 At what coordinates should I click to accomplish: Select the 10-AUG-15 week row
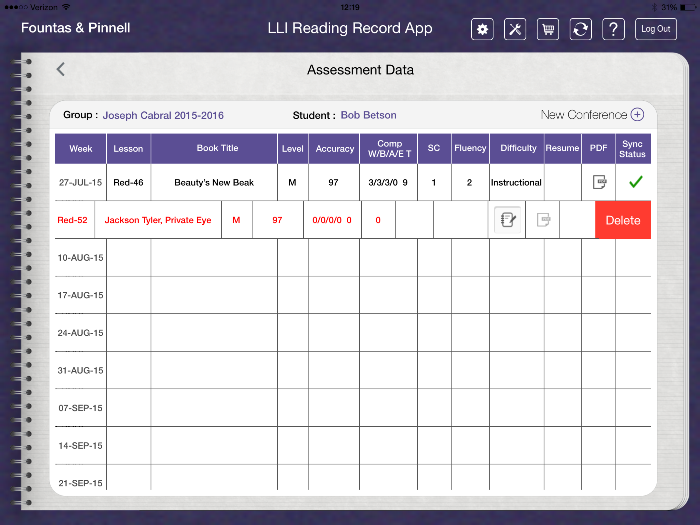[x=80, y=257]
